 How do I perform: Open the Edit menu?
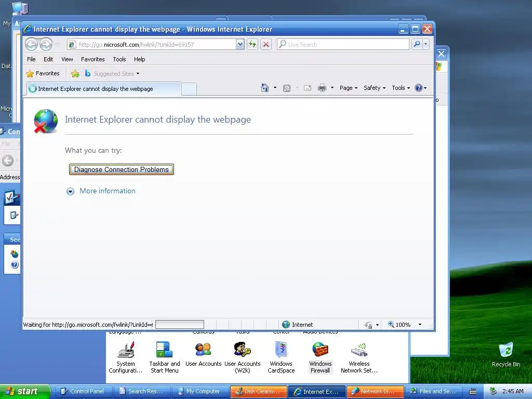coord(48,59)
